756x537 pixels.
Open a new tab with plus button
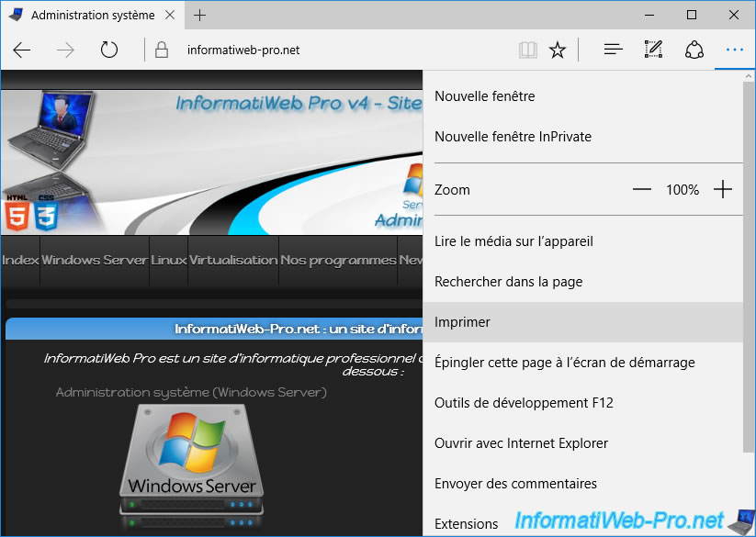point(199,16)
